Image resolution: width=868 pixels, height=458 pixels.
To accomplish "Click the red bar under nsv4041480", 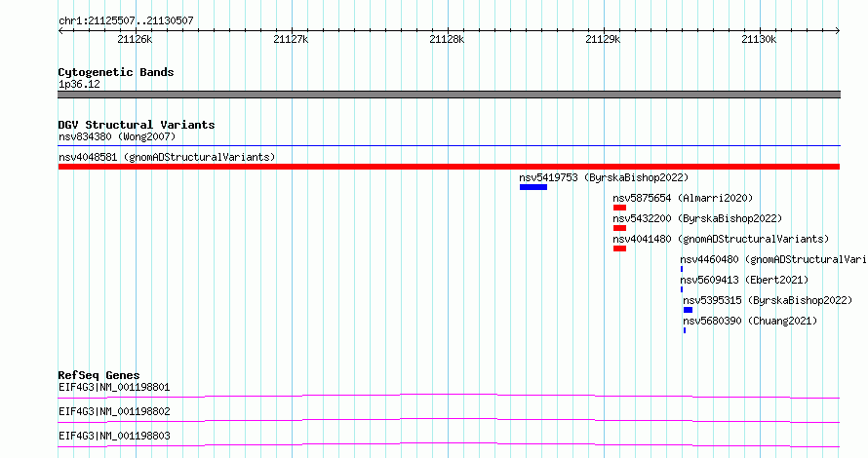I will click(x=619, y=248).
